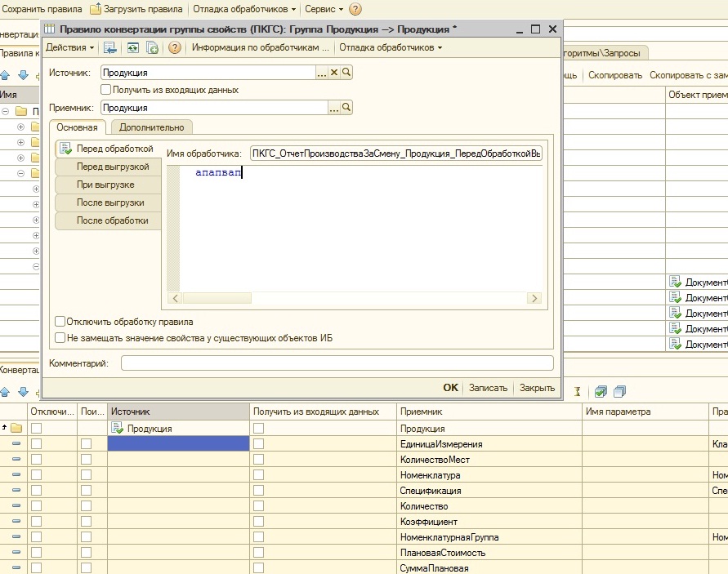Click the help question mark icon in dialog toolbar
Viewport: 728px width, 574px height.
(x=175, y=48)
